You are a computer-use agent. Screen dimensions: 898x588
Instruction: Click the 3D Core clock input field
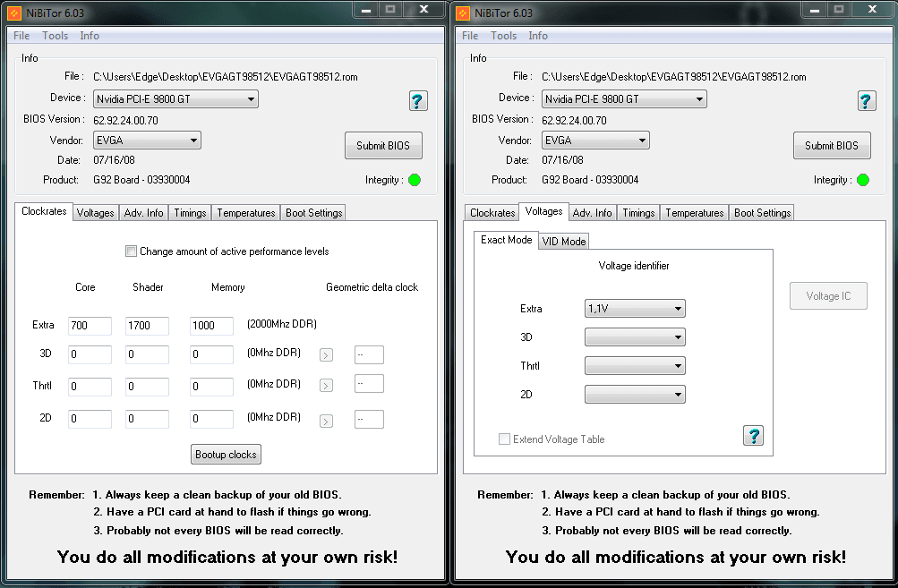pos(90,354)
